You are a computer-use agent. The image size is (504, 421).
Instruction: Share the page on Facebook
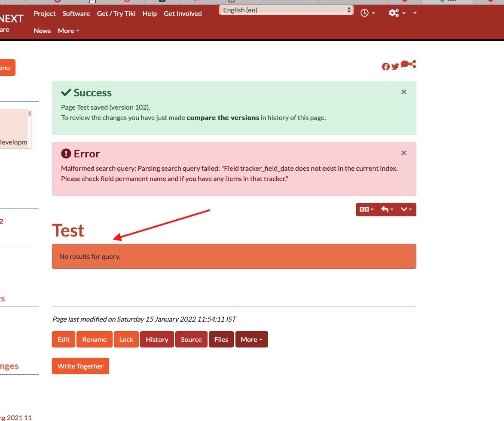pyautogui.click(x=386, y=67)
